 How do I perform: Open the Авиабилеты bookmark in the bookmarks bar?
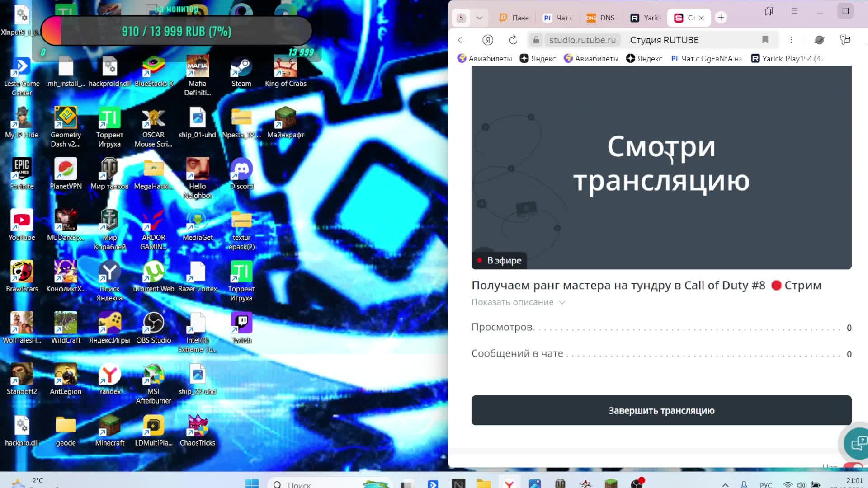click(x=485, y=58)
